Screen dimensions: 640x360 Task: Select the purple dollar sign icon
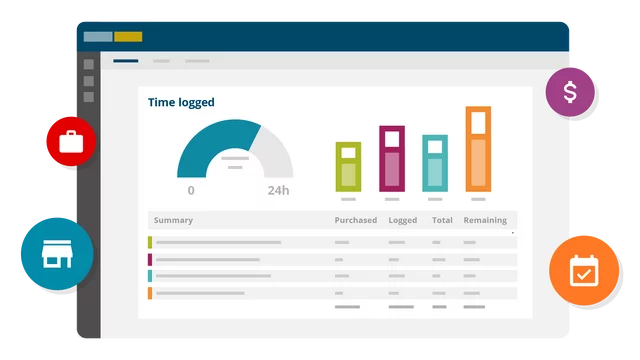570,92
